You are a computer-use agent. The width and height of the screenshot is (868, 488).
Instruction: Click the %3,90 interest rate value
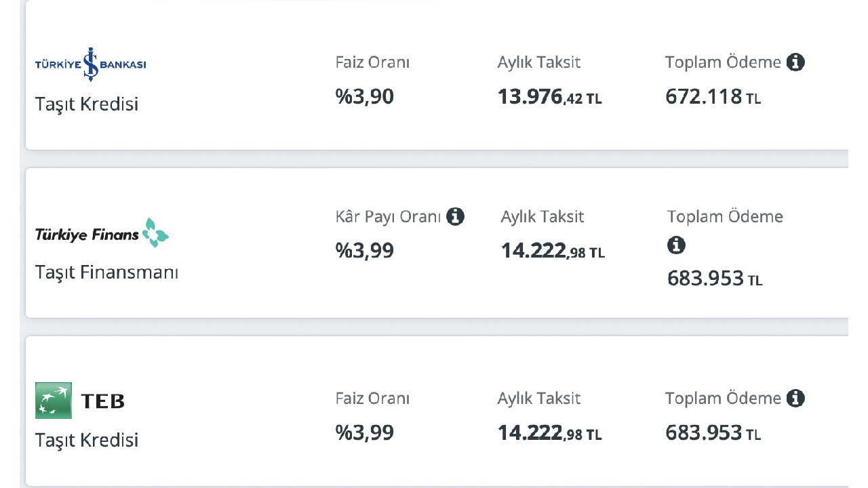pyautogui.click(x=364, y=97)
